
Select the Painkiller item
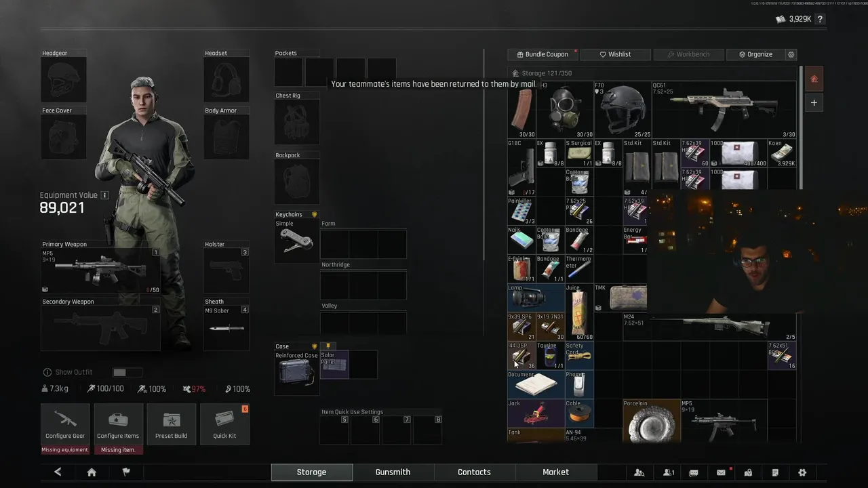(x=521, y=211)
